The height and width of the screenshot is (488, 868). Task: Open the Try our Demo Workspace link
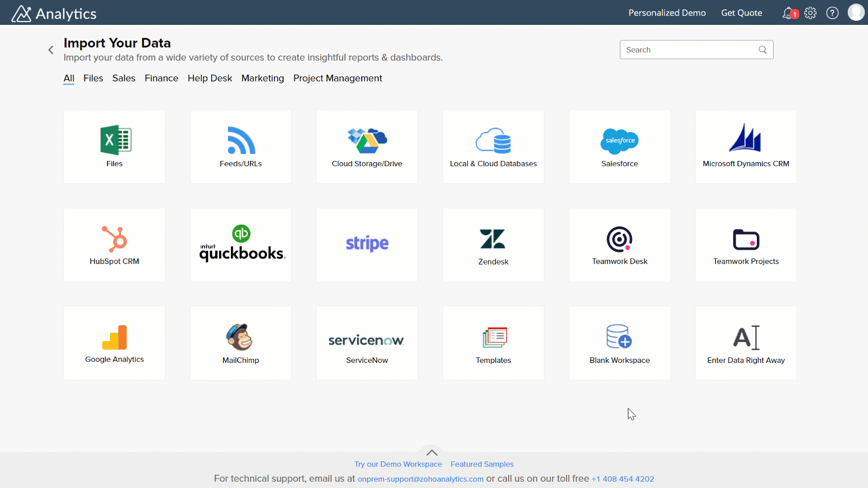(398, 464)
